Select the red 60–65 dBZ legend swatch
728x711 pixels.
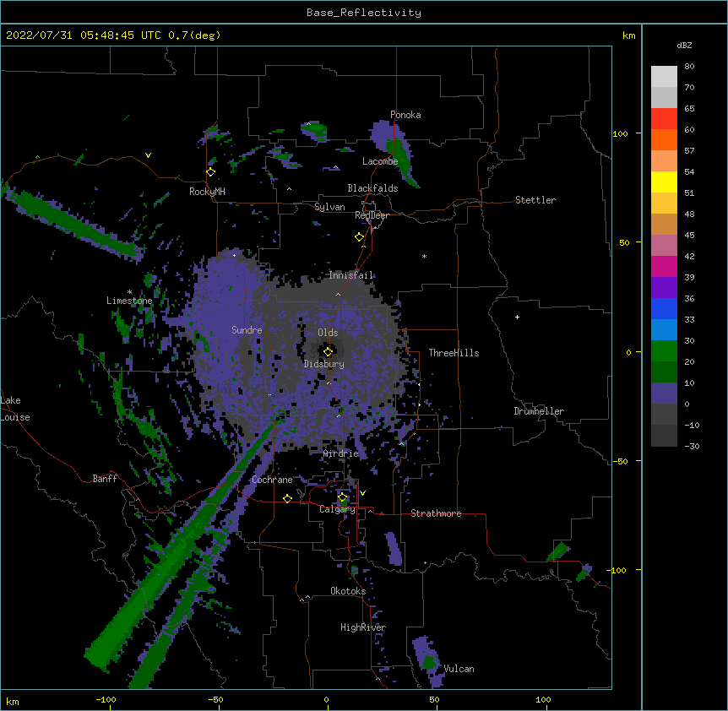coord(664,118)
